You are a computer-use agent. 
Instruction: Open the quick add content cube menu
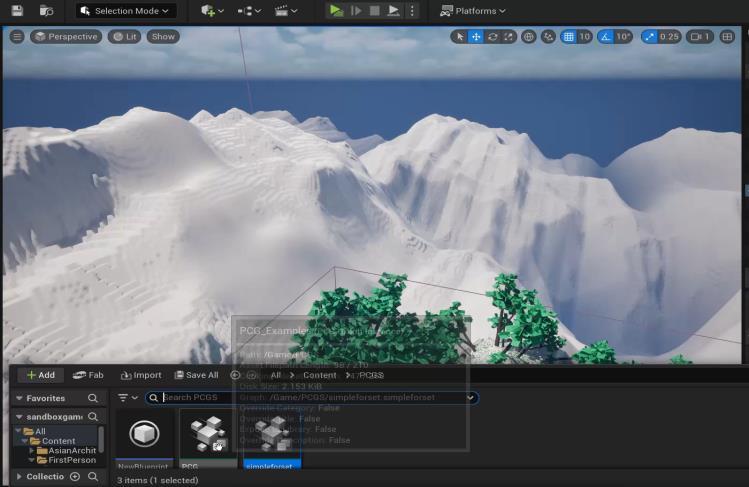(x=212, y=11)
